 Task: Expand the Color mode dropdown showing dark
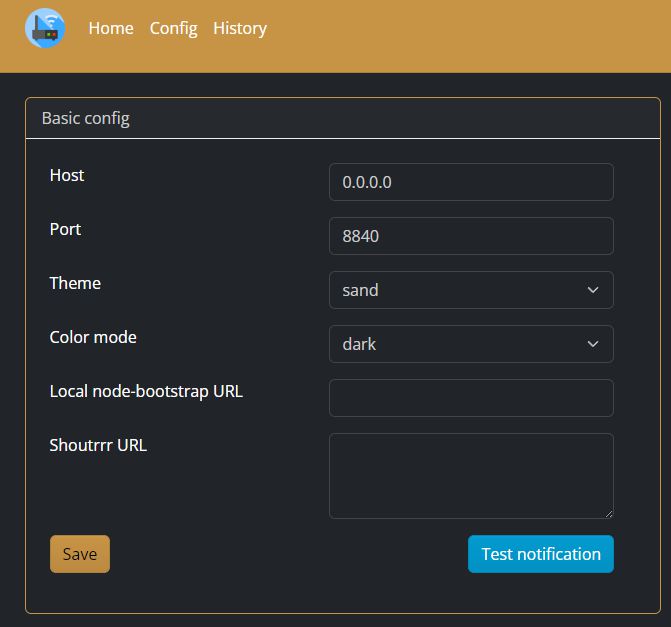click(x=460, y=344)
